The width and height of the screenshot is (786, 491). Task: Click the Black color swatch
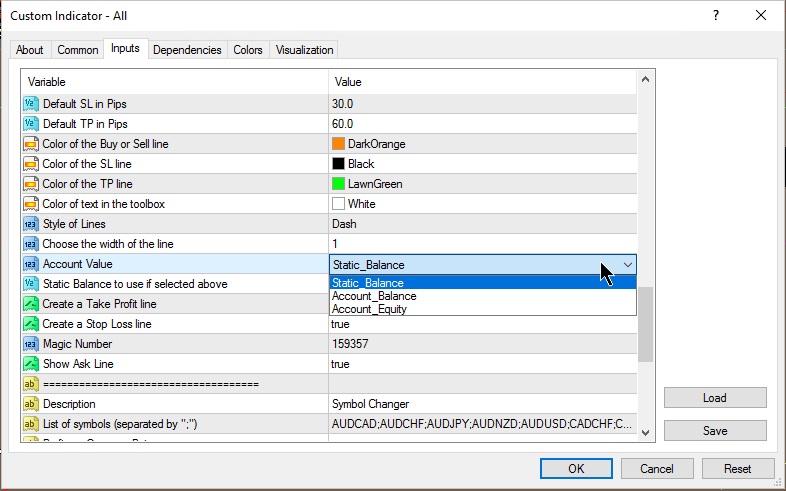[x=338, y=164]
